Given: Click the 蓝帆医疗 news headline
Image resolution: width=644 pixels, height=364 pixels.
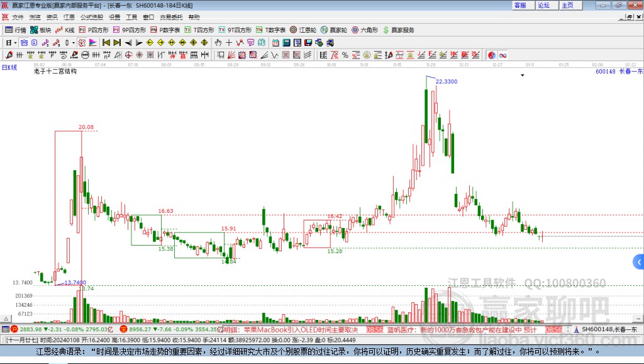Looking at the screenshot, I should click(x=462, y=329).
